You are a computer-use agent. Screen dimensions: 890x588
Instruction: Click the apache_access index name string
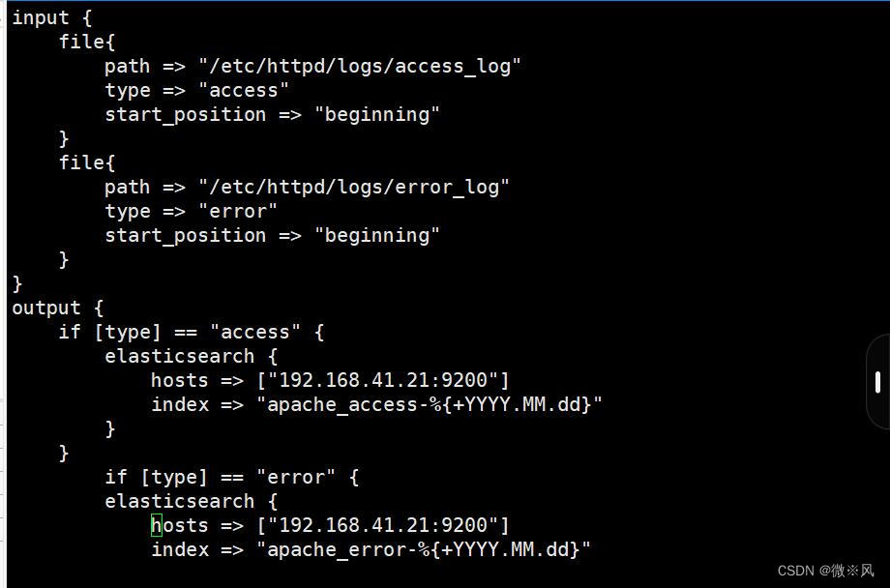pos(430,404)
